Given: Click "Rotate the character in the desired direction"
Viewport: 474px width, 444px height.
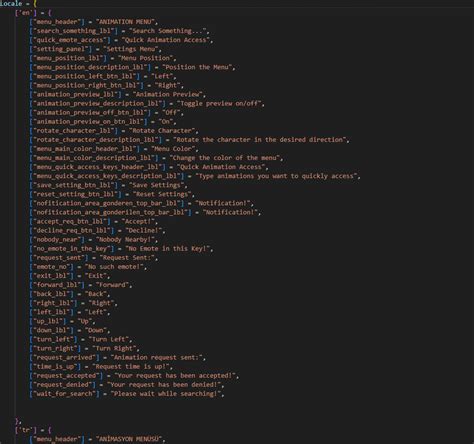Looking at the screenshot, I should click(260, 140).
